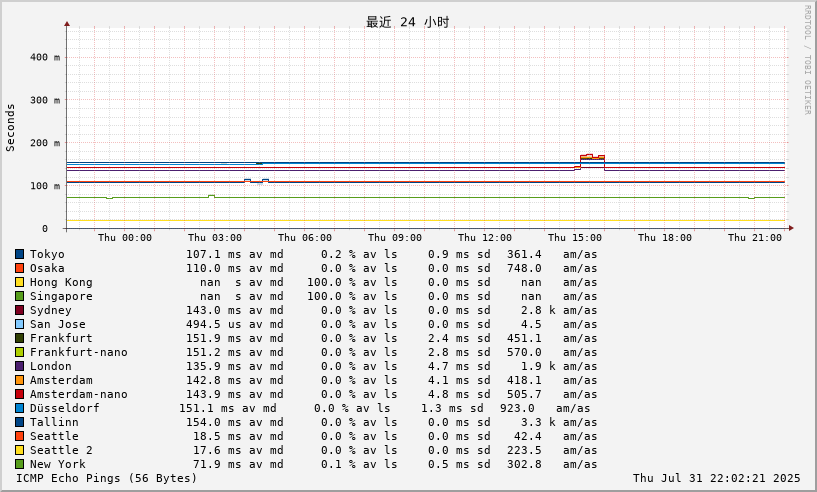Click Sydney's 143.0 ms median value
The width and height of the screenshot is (817, 492).
point(214,311)
